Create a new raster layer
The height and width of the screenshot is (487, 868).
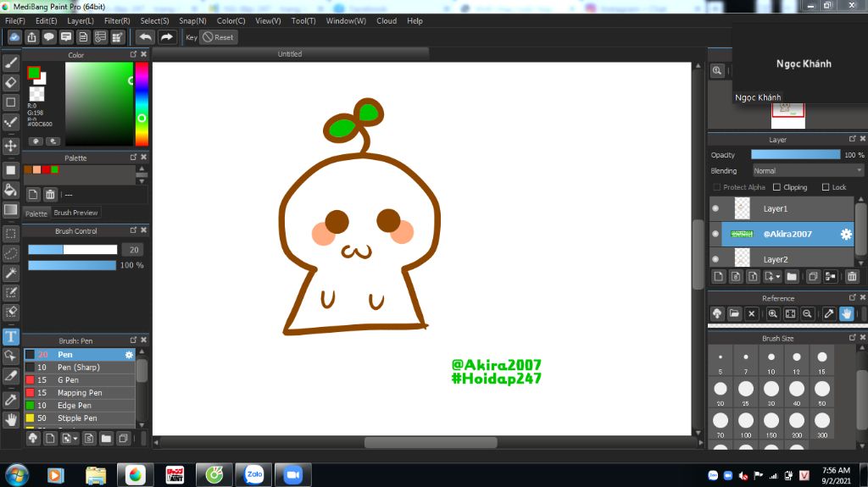[x=719, y=276]
